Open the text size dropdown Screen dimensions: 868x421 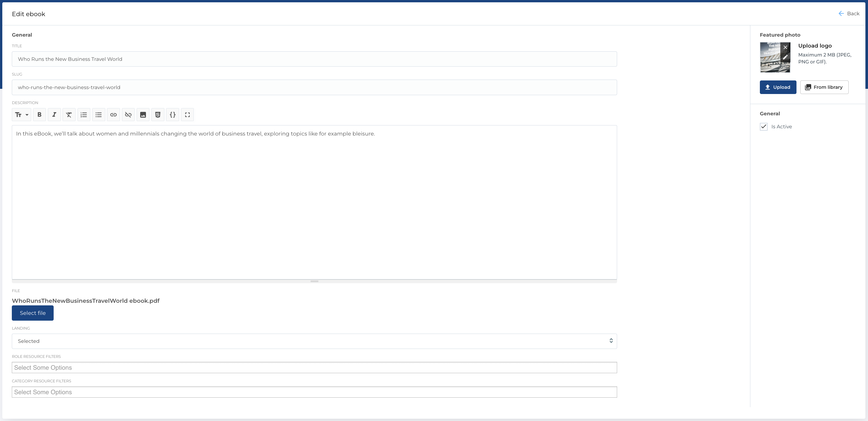22,114
